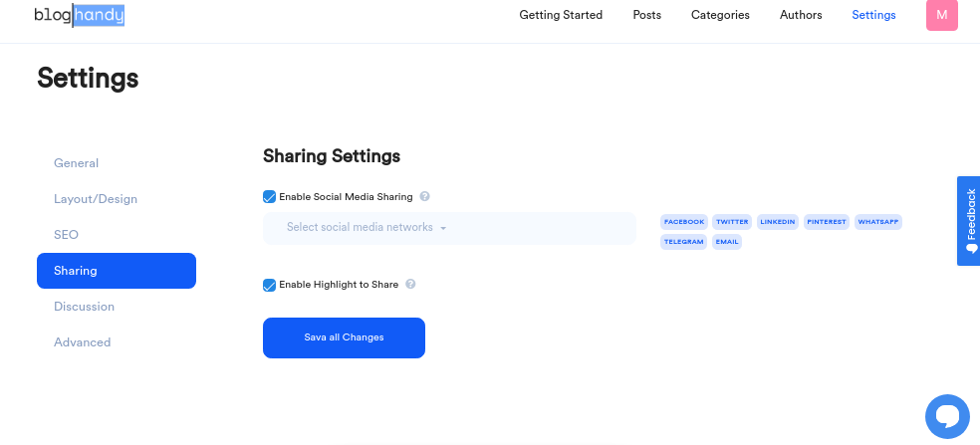The image size is (980, 445).
Task: Open the Discussion settings tab
Action: click(84, 307)
